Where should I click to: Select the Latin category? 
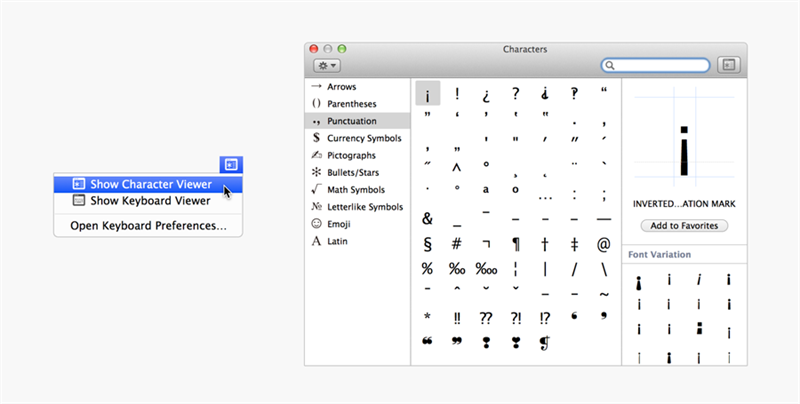(x=357, y=241)
